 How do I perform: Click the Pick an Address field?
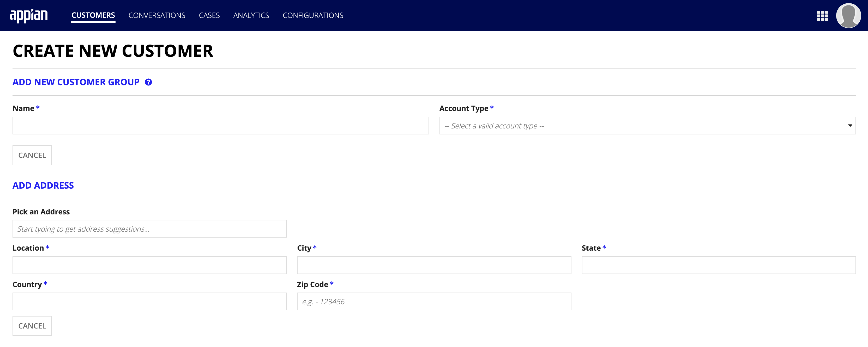pyautogui.click(x=149, y=229)
